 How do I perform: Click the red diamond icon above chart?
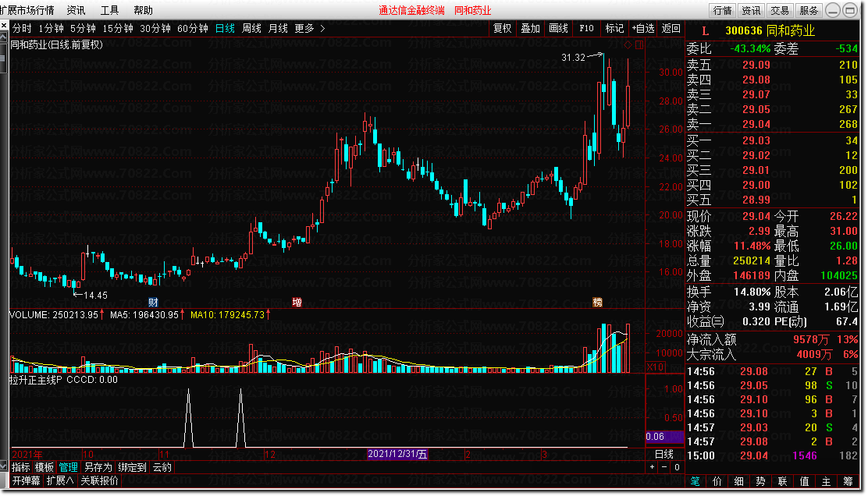[628, 44]
